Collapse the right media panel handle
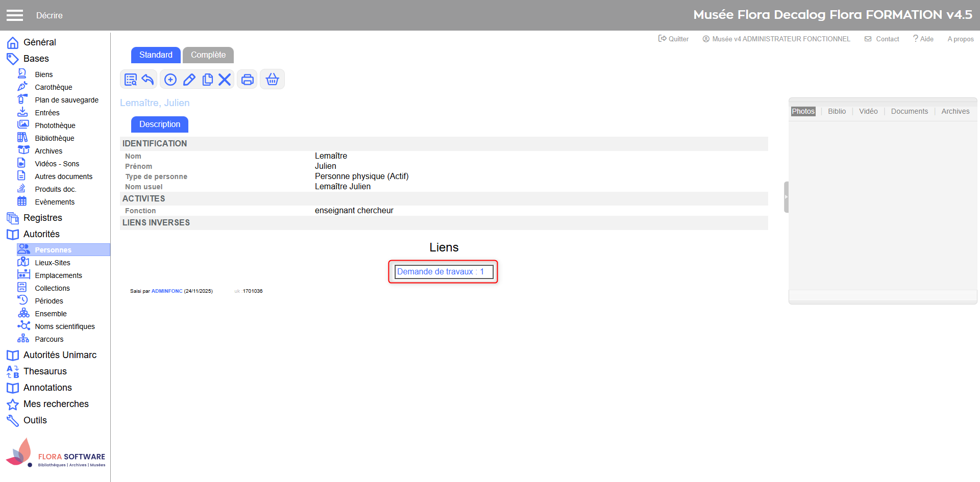The width and height of the screenshot is (980, 482). click(786, 197)
